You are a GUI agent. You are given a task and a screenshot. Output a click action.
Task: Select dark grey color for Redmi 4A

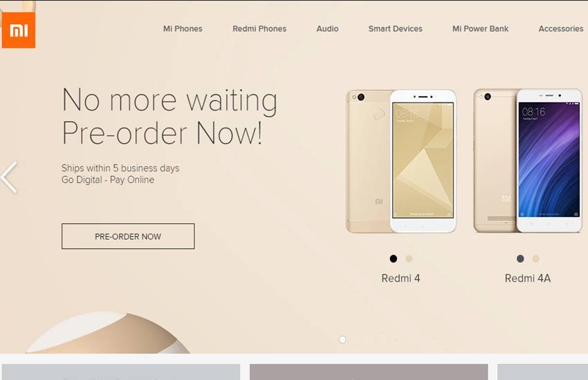click(520, 258)
